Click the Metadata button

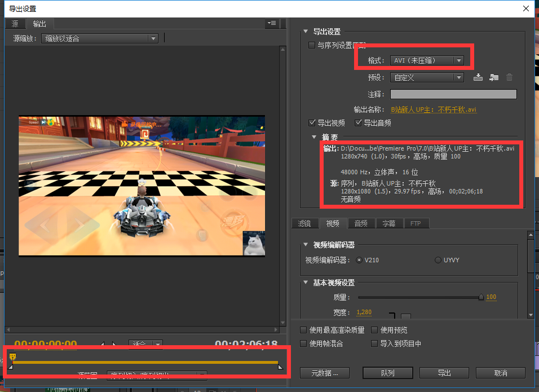point(325,373)
